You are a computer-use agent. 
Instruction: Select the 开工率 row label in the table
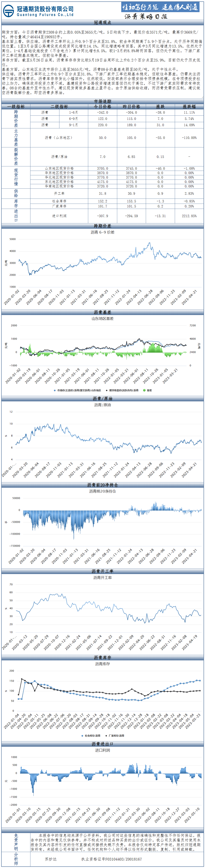coord(59,193)
